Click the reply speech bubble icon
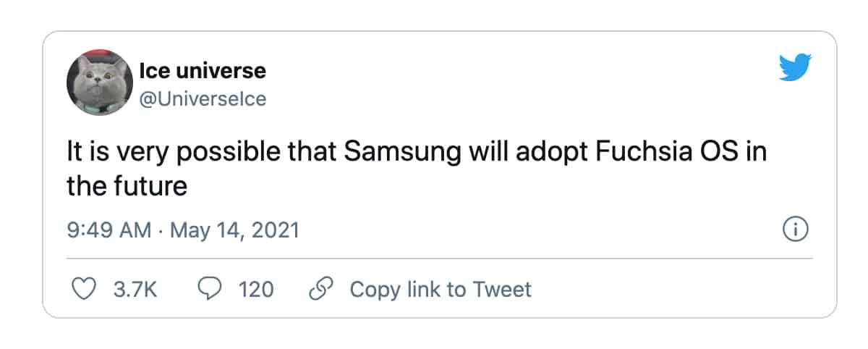868x349 pixels. coord(209,290)
